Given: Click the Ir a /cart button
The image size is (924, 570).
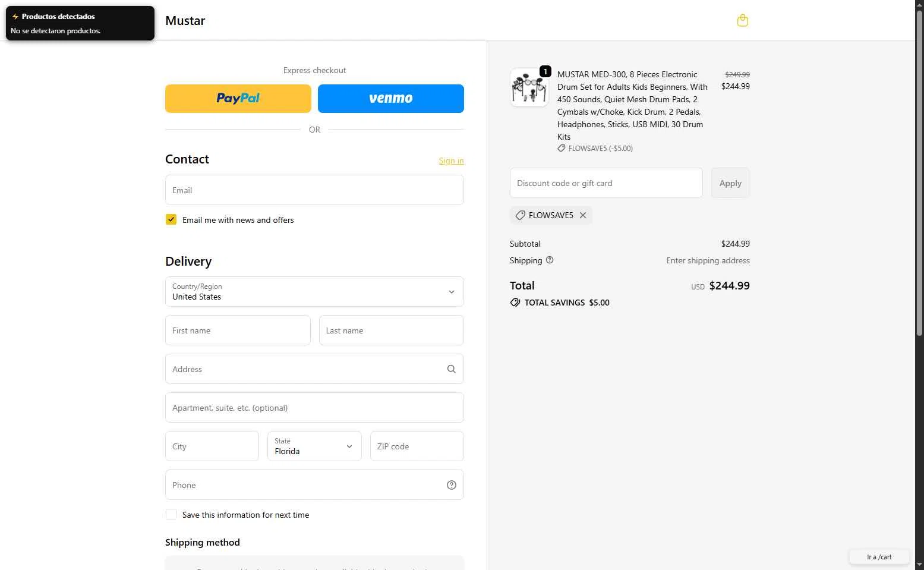Looking at the screenshot, I should pos(879,557).
